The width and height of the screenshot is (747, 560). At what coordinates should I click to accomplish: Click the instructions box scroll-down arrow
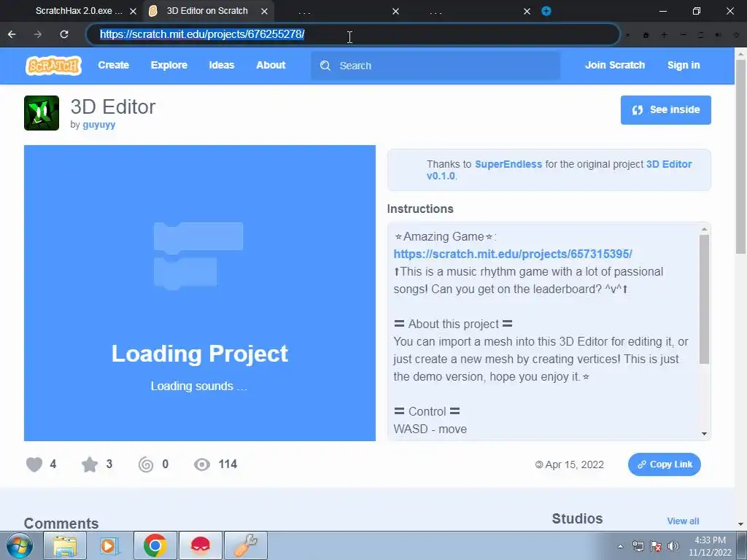tap(704, 434)
